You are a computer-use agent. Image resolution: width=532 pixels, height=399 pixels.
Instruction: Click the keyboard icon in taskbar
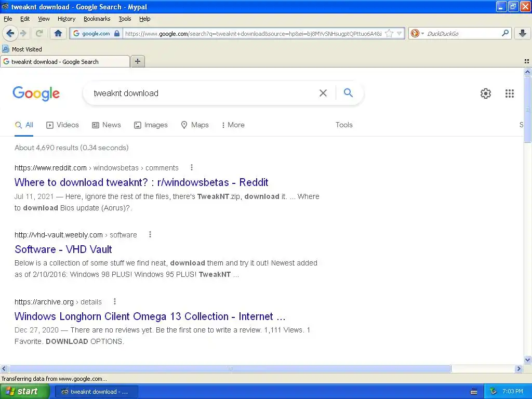pyautogui.click(x=474, y=392)
